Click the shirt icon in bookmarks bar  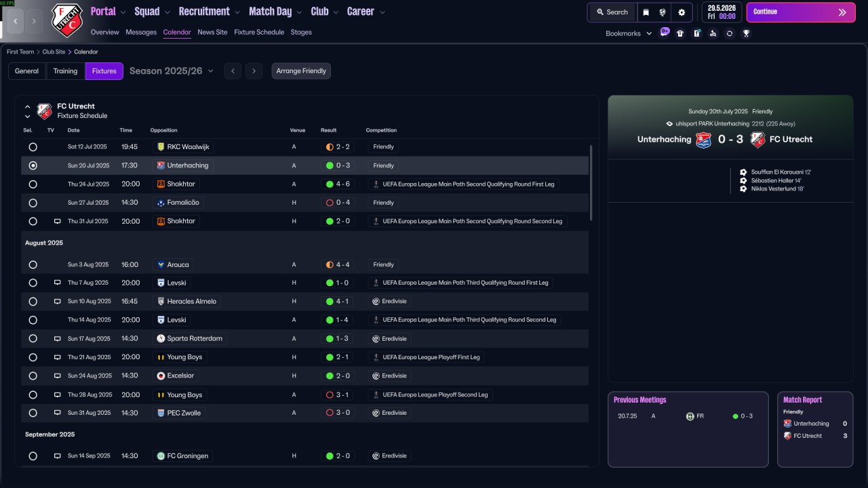[680, 33]
